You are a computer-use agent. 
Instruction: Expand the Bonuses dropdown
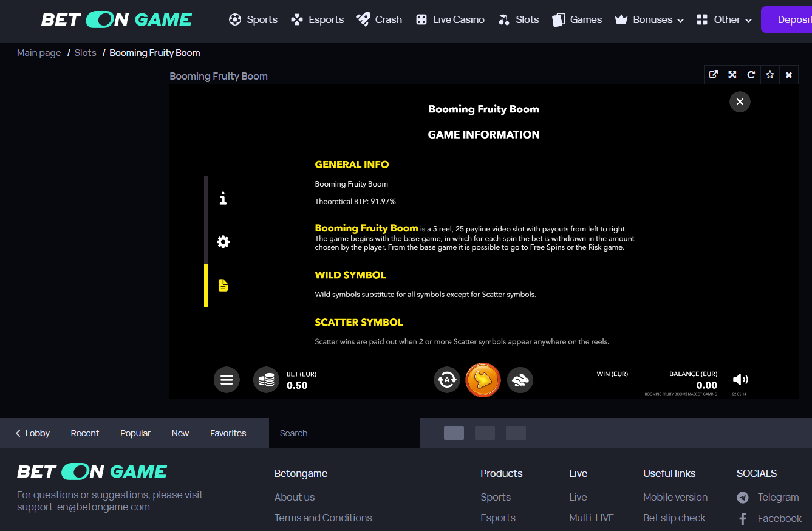(x=649, y=19)
